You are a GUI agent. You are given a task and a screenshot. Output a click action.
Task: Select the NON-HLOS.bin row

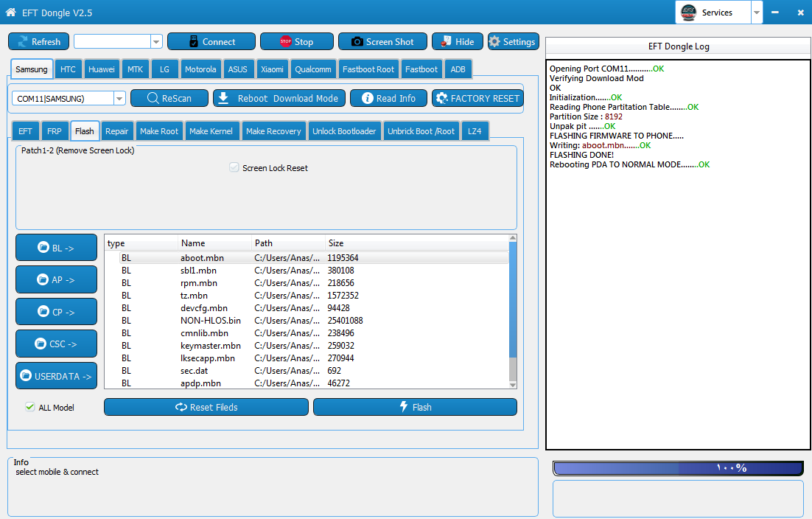click(x=307, y=321)
